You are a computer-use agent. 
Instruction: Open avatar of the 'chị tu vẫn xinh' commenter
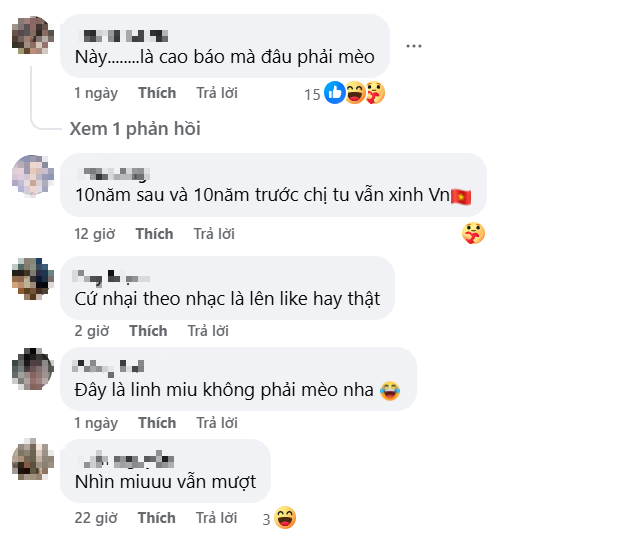(x=32, y=176)
